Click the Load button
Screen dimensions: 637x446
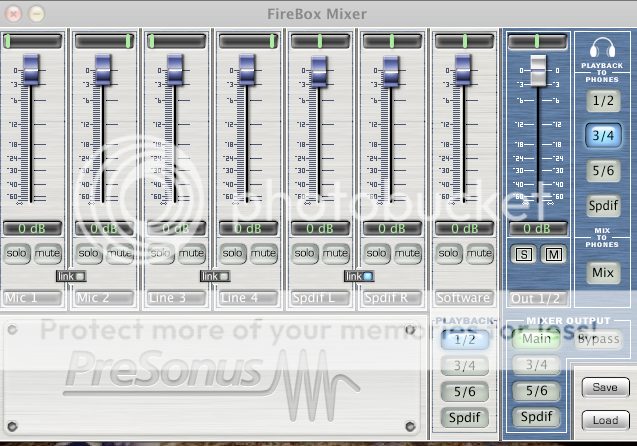tap(605, 420)
